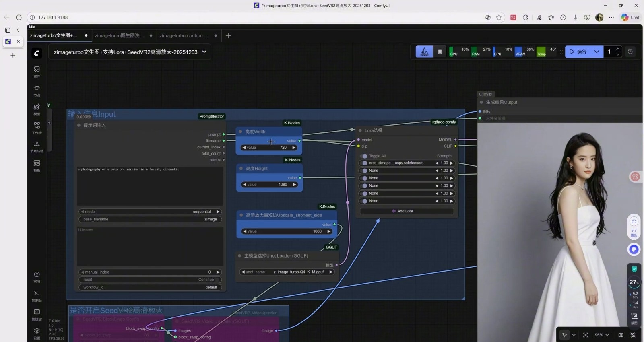Open the unet_name model selector
This screenshot has width=644, height=342.
coord(287,272)
